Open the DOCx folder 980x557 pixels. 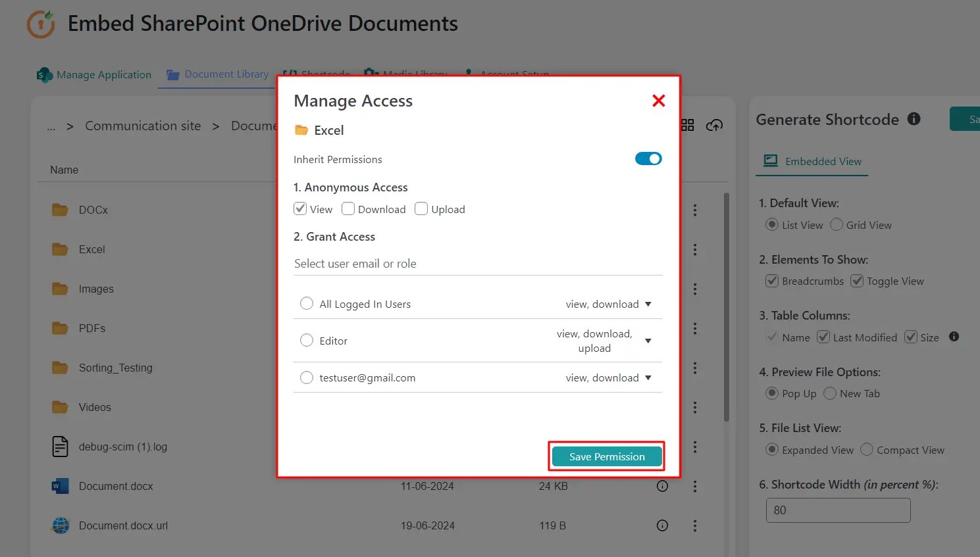tap(93, 210)
